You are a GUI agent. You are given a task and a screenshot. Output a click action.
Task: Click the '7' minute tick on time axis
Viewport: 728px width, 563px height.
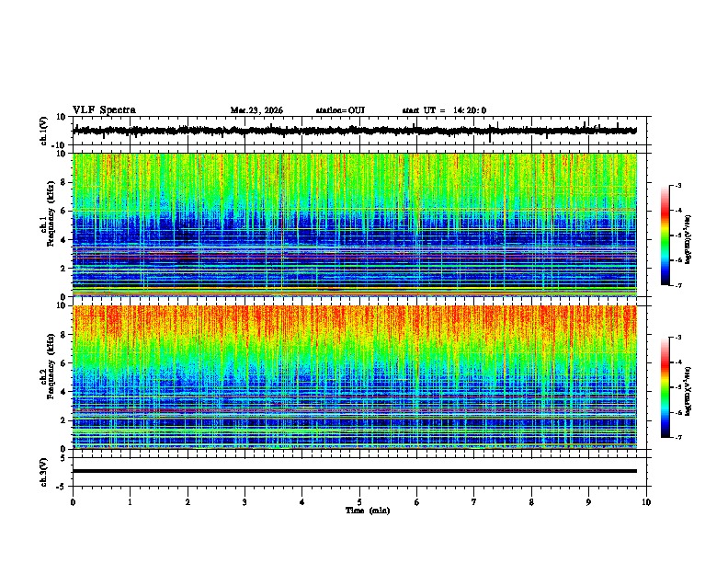[474, 502]
